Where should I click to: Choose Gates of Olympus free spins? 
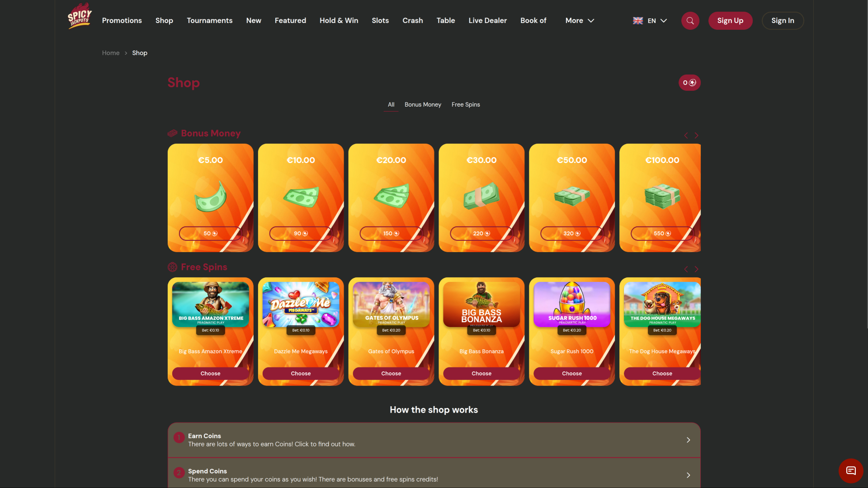tap(391, 374)
